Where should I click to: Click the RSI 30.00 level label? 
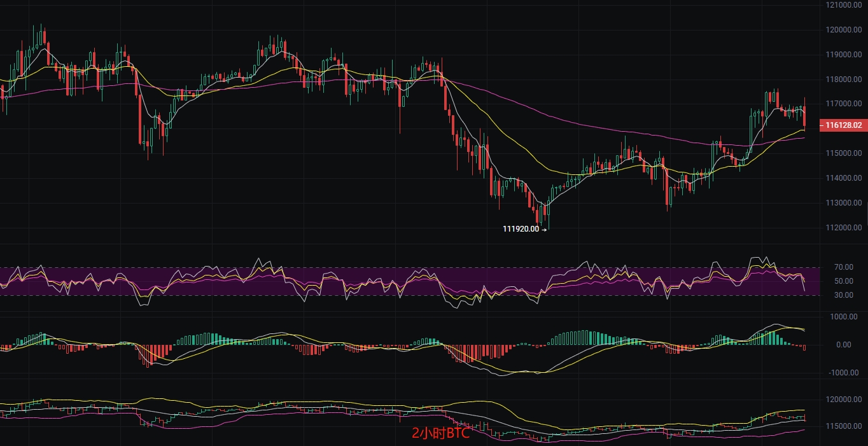843,295
